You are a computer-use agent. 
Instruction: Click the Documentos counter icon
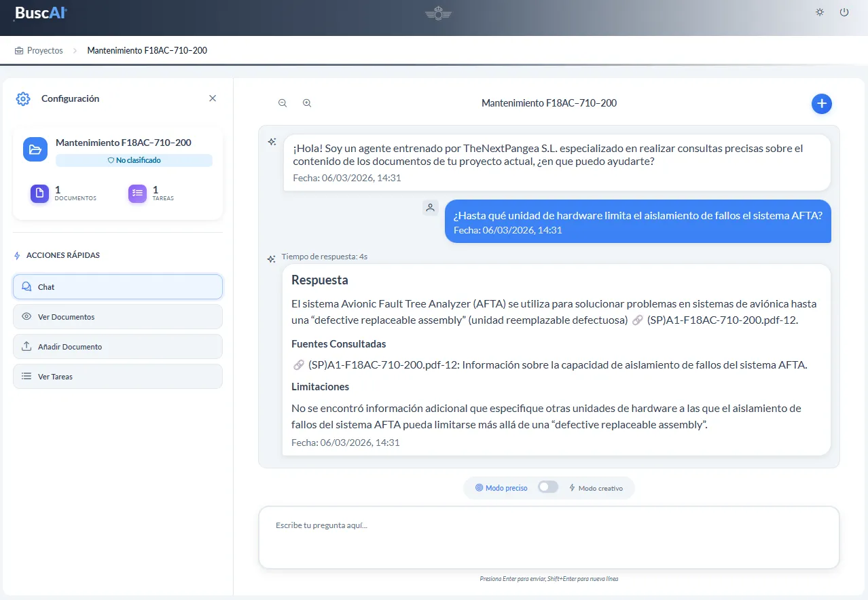pyautogui.click(x=39, y=193)
